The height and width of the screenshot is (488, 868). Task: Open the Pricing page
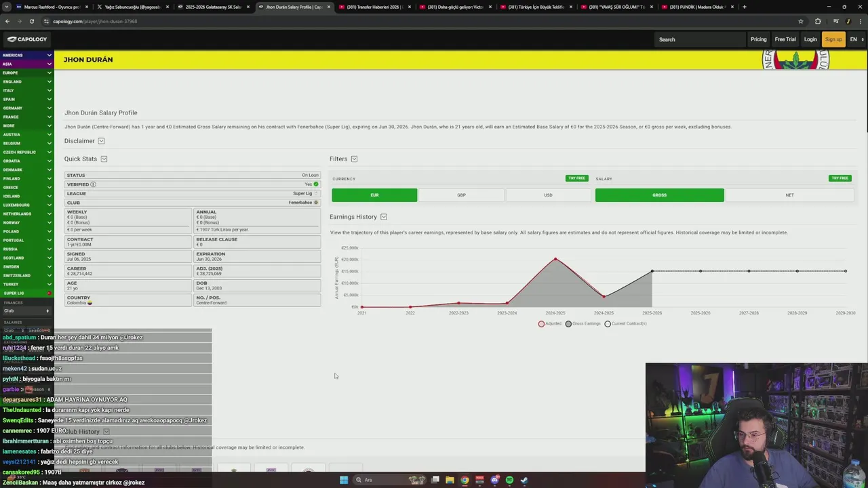point(758,39)
